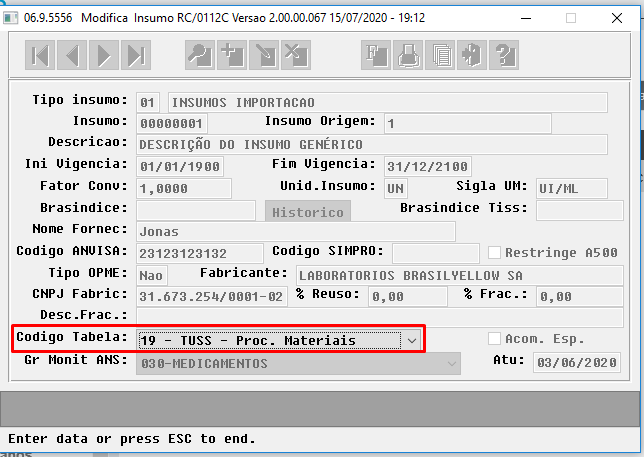Click the delete record X icon
This screenshot has height=457, width=644.
[296, 55]
